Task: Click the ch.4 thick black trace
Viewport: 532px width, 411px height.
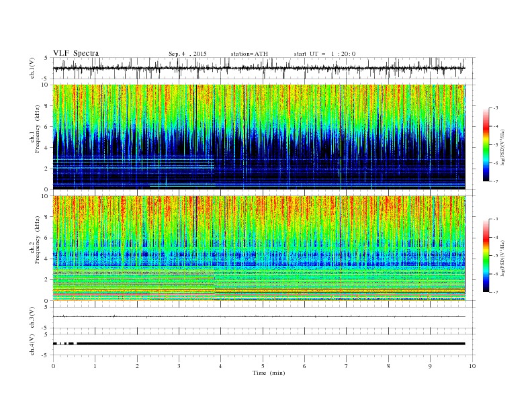Action: [259, 344]
